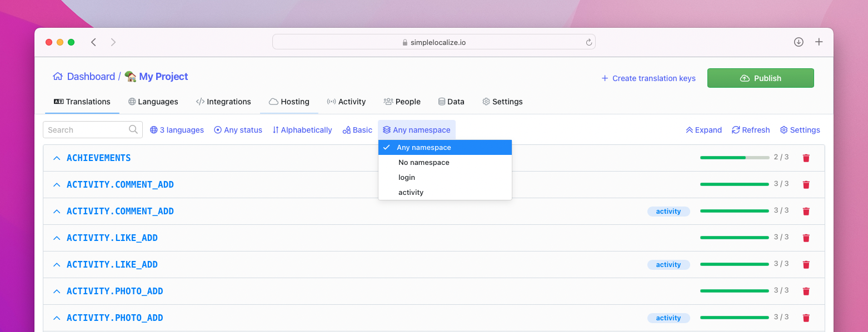868x332 pixels.
Task: Go to the Dashboard breadcrumb link
Action: tap(84, 77)
